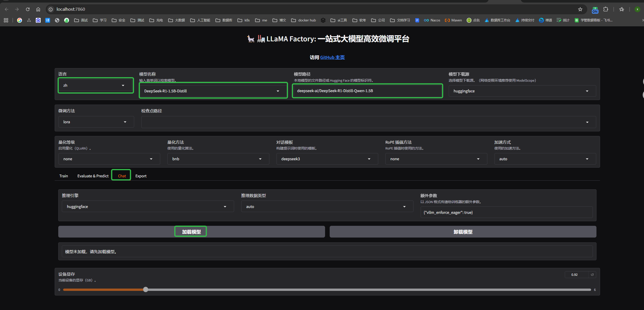Open the 文档学习 bookmark folder
This screenshot has height=310, width=644.
400,20
